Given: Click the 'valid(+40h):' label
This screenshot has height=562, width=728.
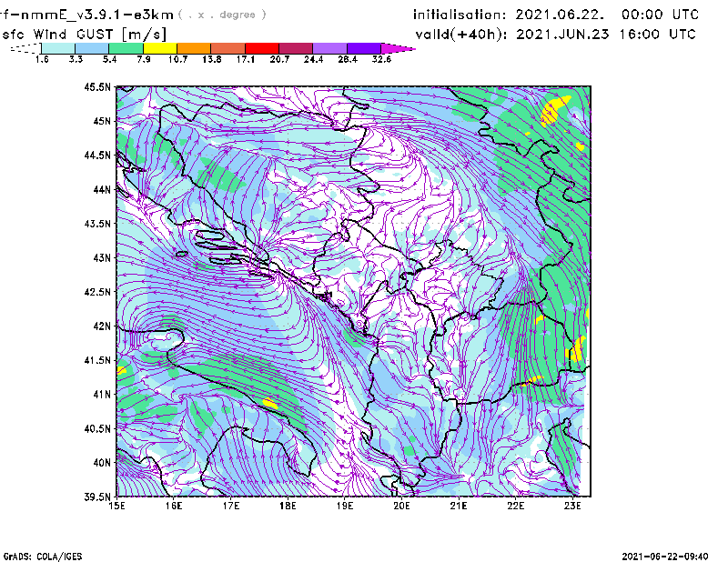Looking at the screenshot, I should 461,35.
